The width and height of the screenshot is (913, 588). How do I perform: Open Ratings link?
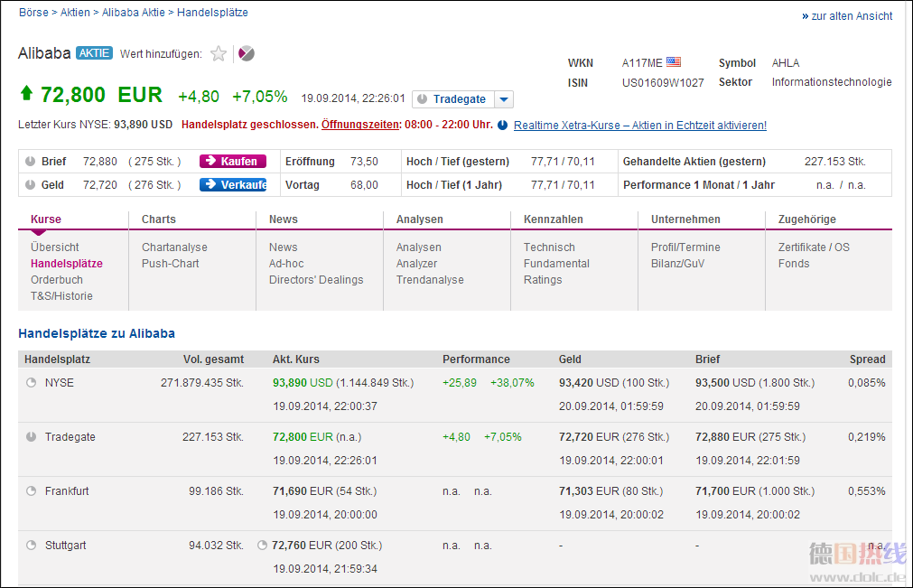coord(543,279)
